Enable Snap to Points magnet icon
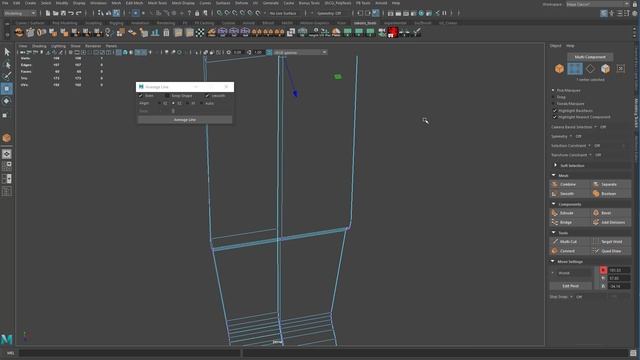 click(235, 13)
